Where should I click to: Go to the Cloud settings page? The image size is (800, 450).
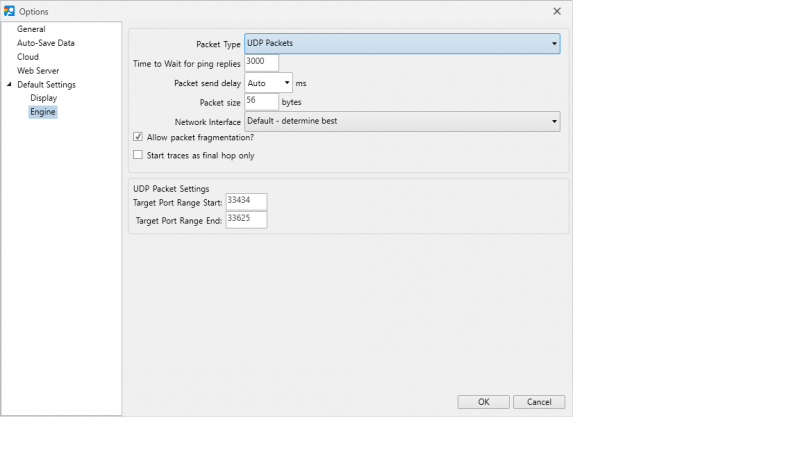(x=28, y=57)
